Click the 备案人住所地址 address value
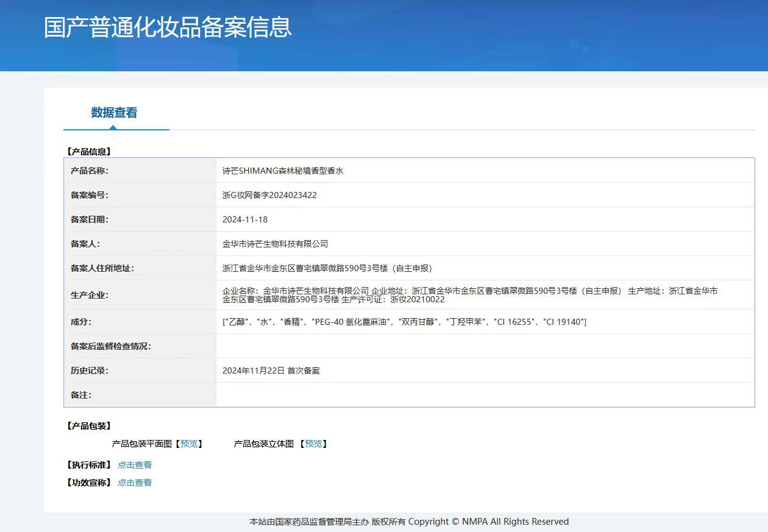 (x=327, y=268)
